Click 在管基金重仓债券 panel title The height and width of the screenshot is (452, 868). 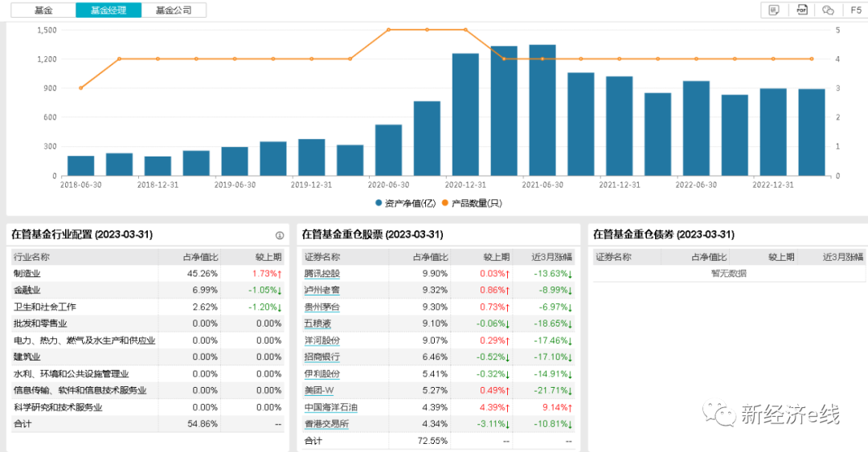tap(664, 234)
